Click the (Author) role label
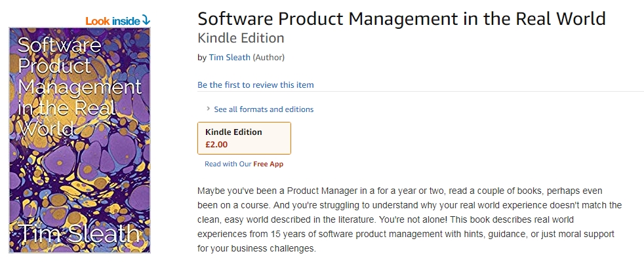The height and width of the screenshot is (262, 644). (x=269, y=58)
